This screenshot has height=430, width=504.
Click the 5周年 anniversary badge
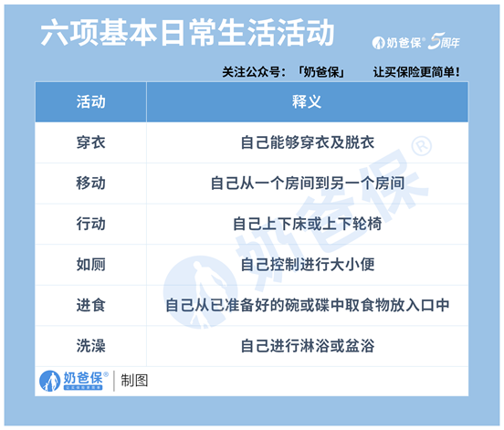pyautogui.click(x=444, y=41)
